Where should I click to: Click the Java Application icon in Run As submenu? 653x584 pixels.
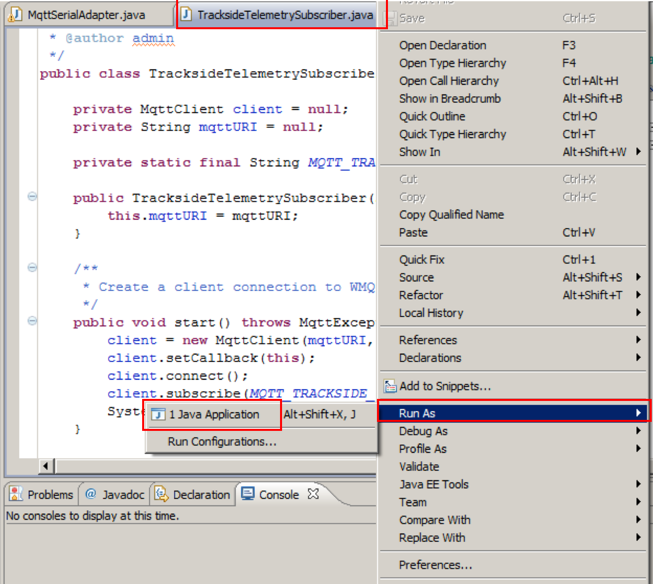click(x=158, y=415)
